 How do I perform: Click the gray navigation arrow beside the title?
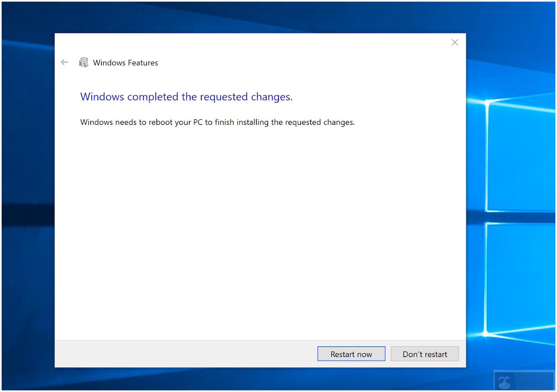64,62
